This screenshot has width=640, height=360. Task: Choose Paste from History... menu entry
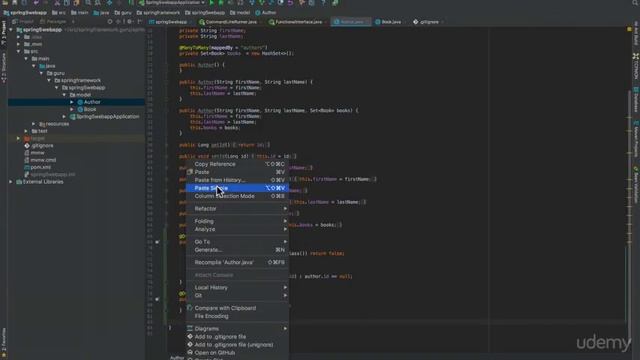pos(237,180)
